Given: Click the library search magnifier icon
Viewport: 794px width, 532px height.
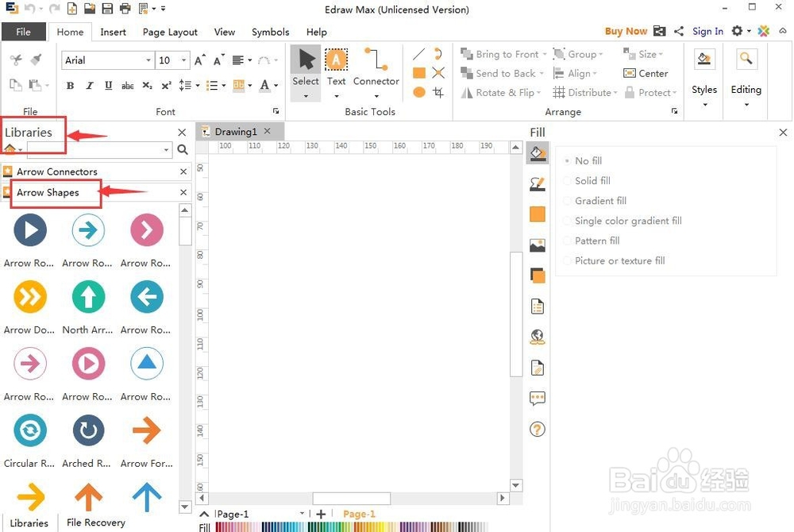Looking at the screenshot, I should click(x=183, y=150).
